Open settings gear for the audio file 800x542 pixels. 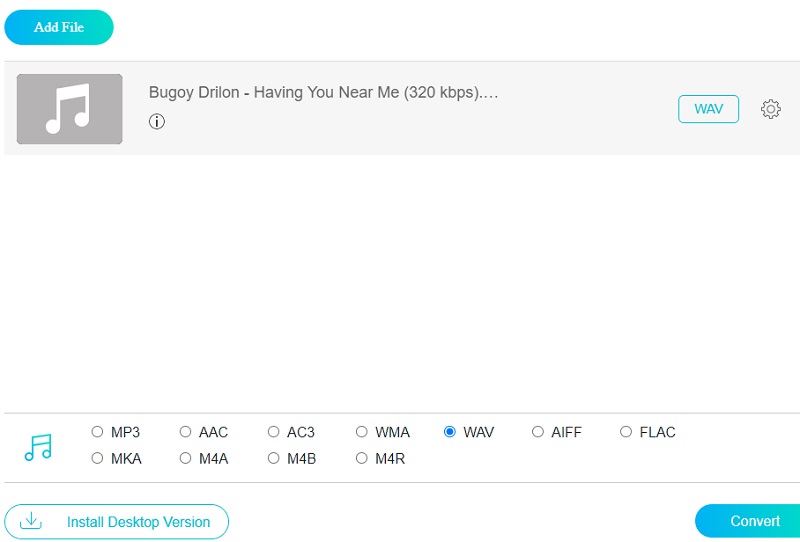pyautogui.click(x=770, y=109)
